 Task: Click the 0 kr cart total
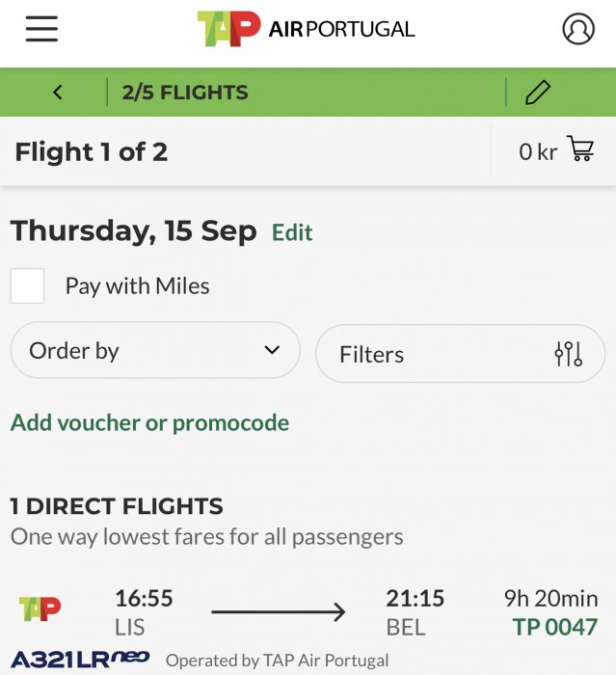pos(537,151)
